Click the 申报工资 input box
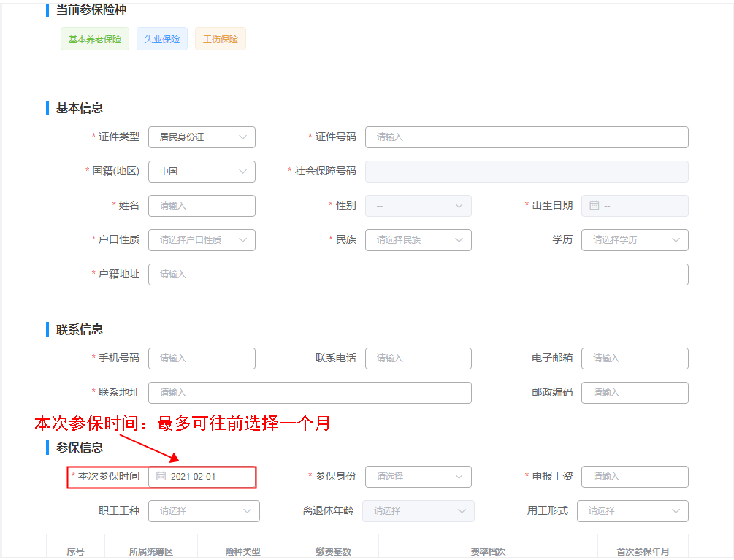 coord(635,477)
